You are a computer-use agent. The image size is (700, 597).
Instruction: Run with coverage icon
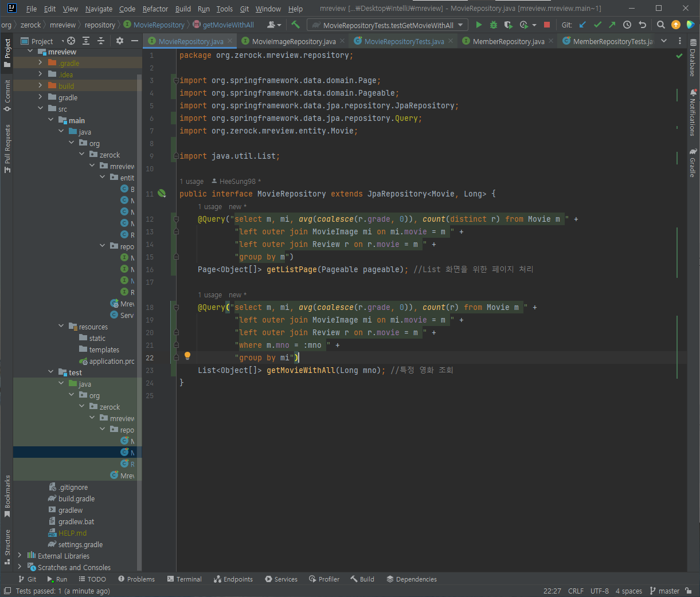[x=508, y=25]
